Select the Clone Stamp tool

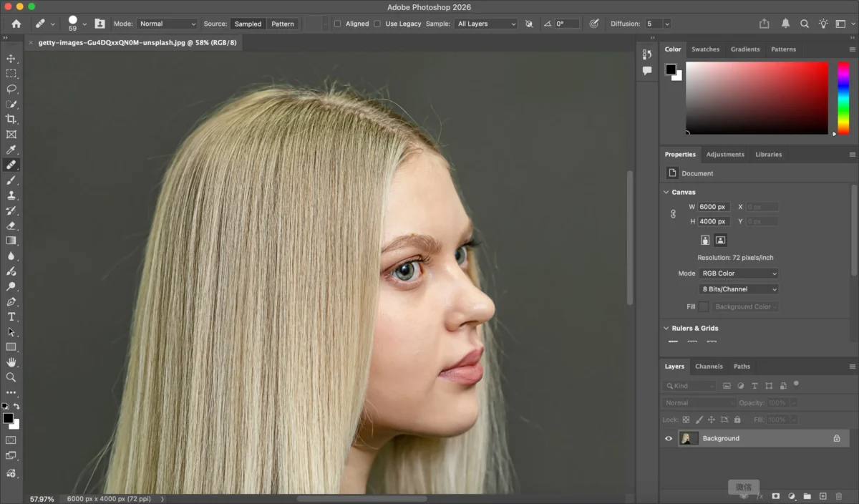[x=11, y=195]
